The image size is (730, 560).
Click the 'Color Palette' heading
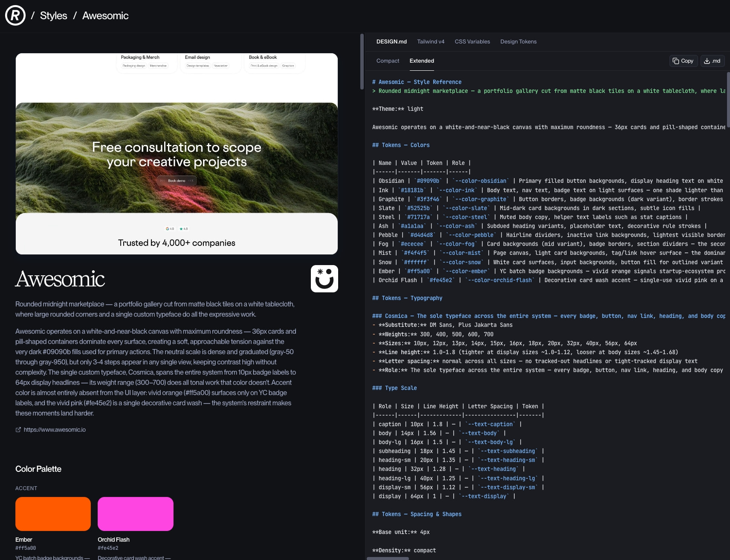(x=38, y=469)
